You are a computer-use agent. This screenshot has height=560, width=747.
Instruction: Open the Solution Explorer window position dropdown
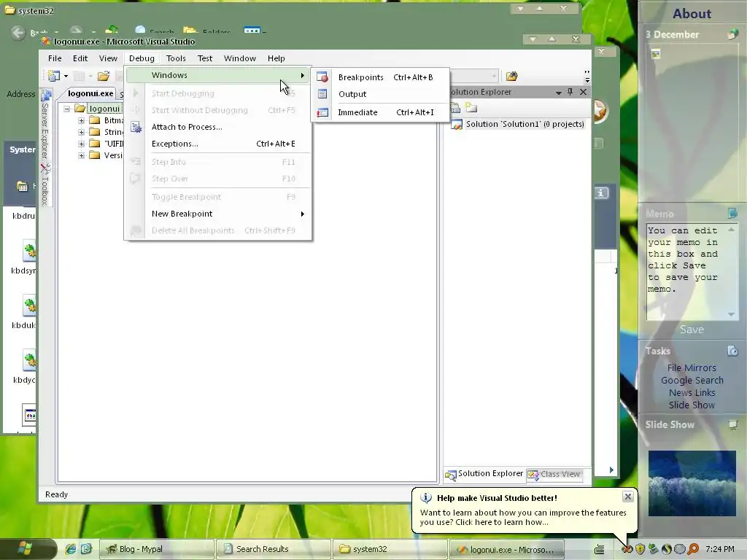558,93
